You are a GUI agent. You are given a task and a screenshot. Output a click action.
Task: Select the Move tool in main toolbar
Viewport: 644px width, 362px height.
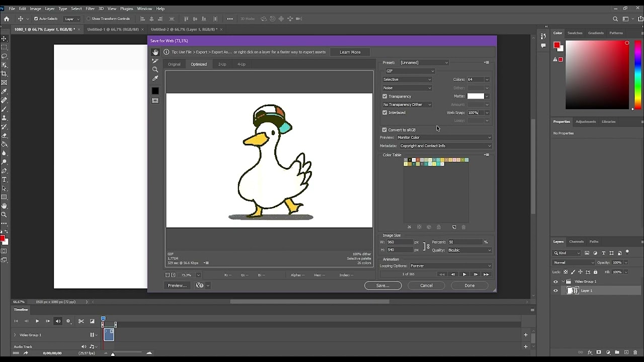coord(4,39)
